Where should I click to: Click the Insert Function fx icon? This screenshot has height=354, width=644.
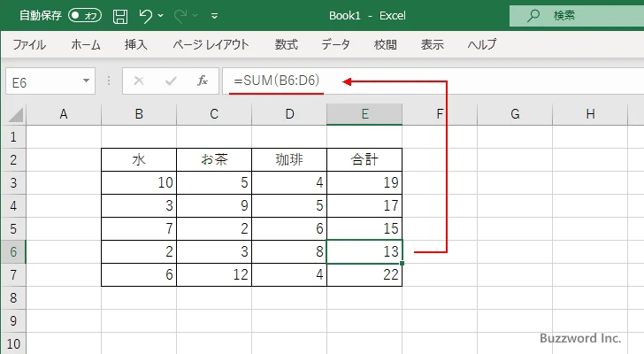coord(203,81)
